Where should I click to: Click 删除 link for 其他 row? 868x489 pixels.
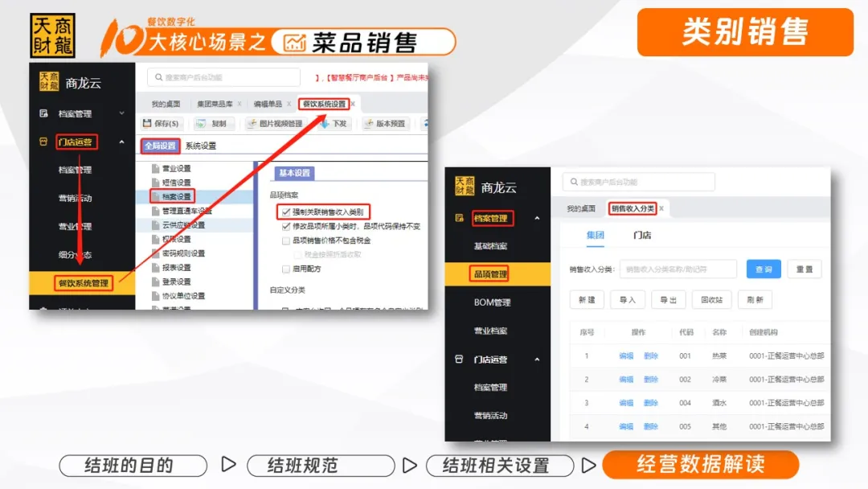coord(651,426)
